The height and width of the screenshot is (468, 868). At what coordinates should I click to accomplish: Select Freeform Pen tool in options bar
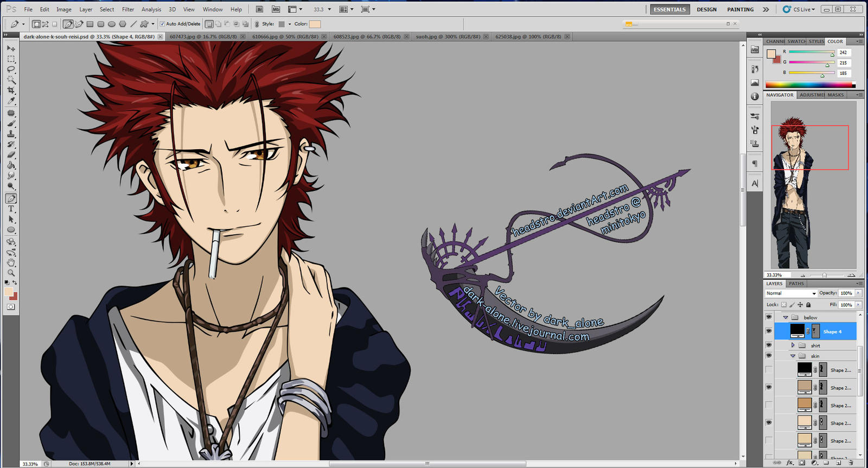[x=79, y=24]
